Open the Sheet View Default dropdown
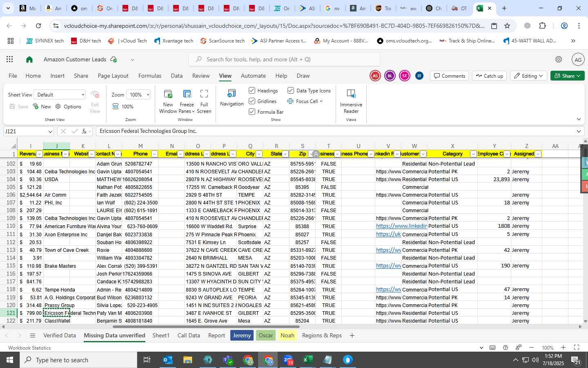The image size is (588, 368). click(x=60, y=95)
